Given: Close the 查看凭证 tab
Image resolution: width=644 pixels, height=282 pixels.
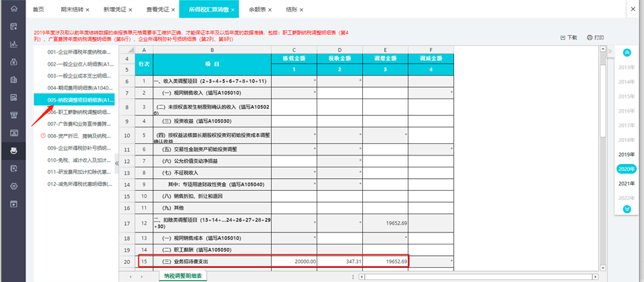Looking at the screenshot, I should 173,9.
